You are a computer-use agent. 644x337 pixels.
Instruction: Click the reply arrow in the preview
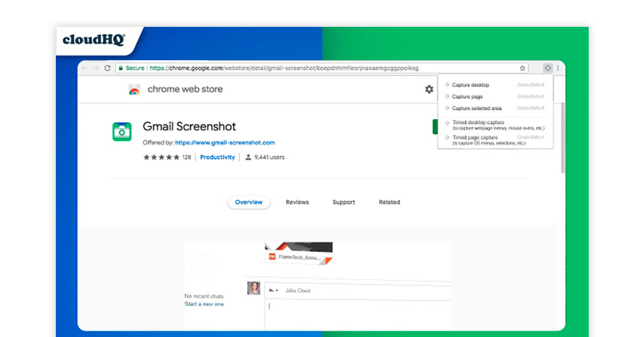(x=272, y=290)
